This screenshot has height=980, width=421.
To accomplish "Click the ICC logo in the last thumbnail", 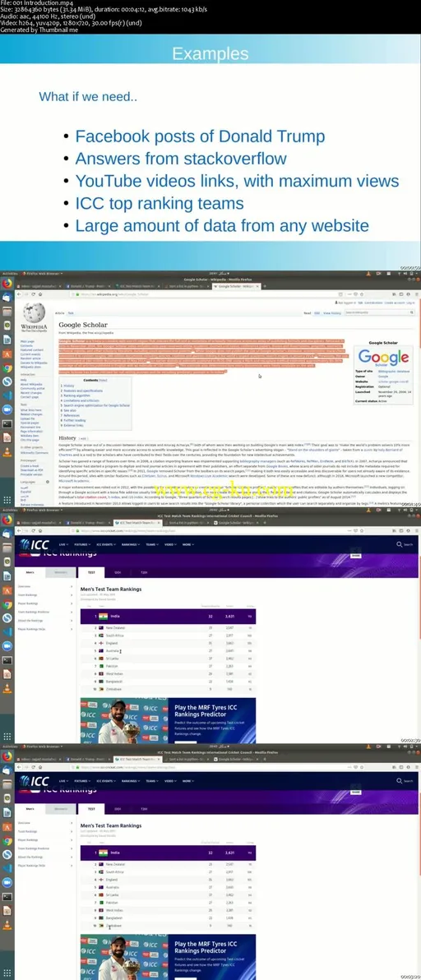I will click(x=35, y=781).
